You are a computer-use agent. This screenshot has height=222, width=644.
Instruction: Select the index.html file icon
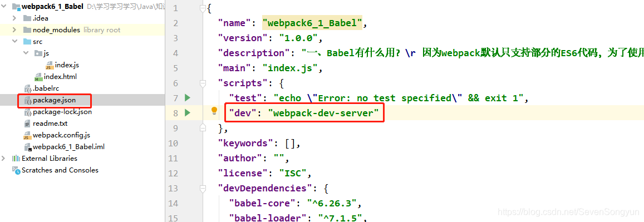pyautogui.click(x=38, y=77)
